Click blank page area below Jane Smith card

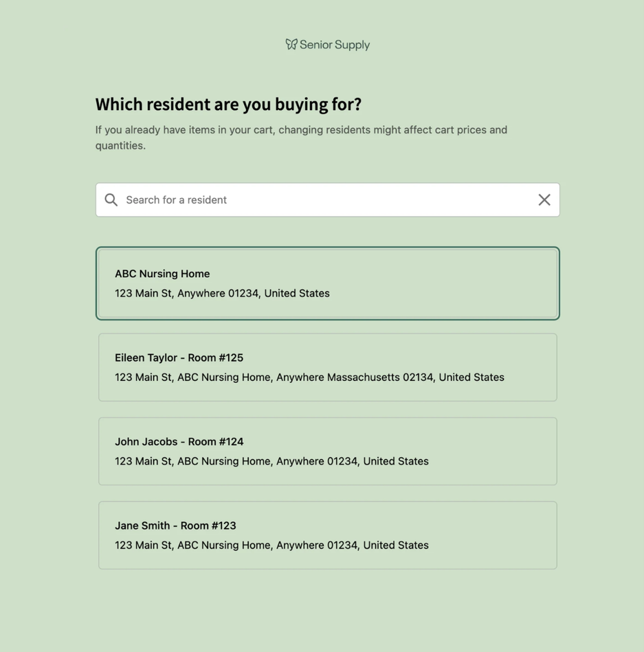click(x=327, y=611)
